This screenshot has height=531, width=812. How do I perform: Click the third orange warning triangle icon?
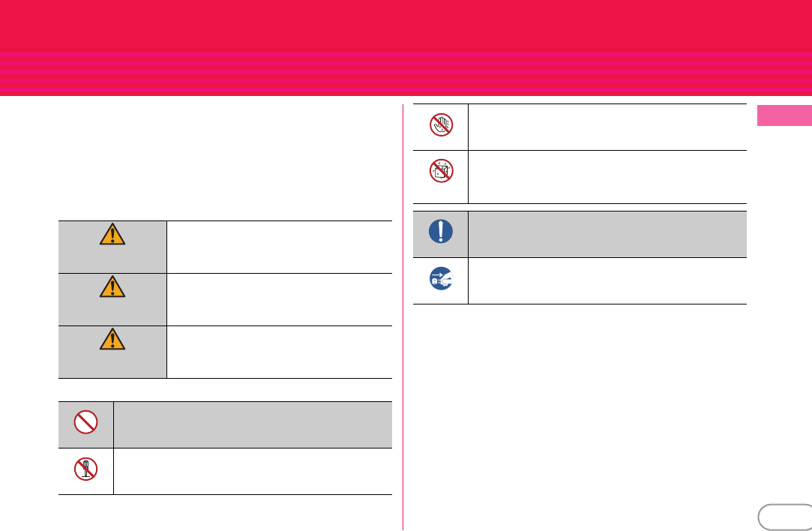click(112, 339)
